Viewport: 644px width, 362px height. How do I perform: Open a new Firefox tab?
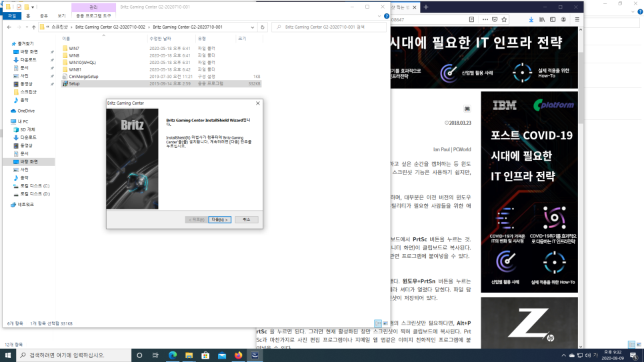[426, 7]
